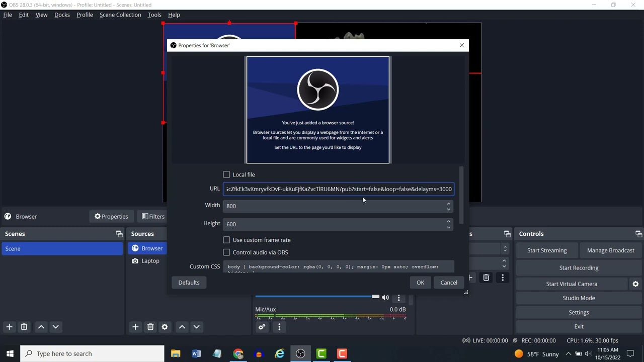Image resolution: width=644 pixels, height=362 pixels.
Task: Launch Word from the taskbar
Action: tap(196, 353)
